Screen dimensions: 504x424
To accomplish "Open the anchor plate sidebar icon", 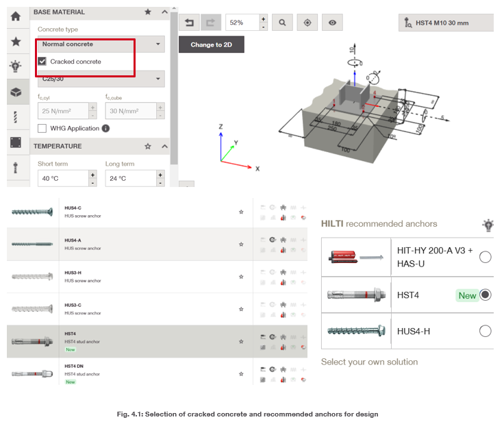I will pyautogui.click(x=16, y=142).
